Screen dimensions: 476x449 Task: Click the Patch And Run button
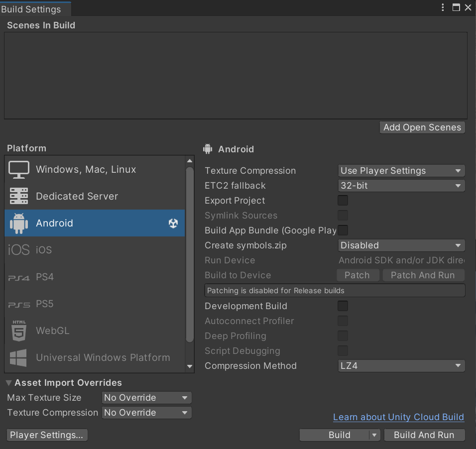pyautogui.click(x=423, y=275)
